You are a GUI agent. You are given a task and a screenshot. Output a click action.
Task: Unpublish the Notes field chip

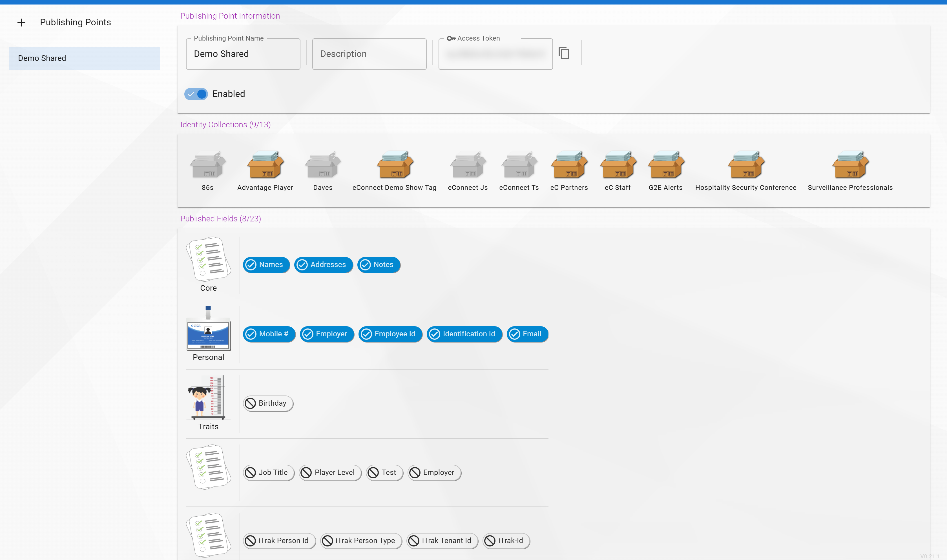379,265
